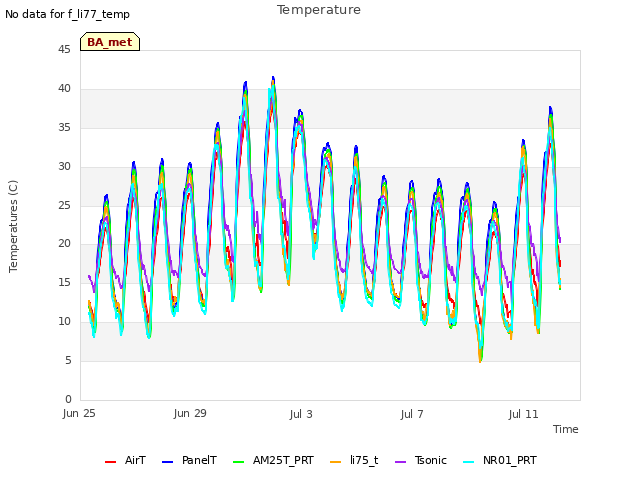640x480 pixels.
Task: Click the Jun 25 x-axis tick label
Action: click(79, 413)
